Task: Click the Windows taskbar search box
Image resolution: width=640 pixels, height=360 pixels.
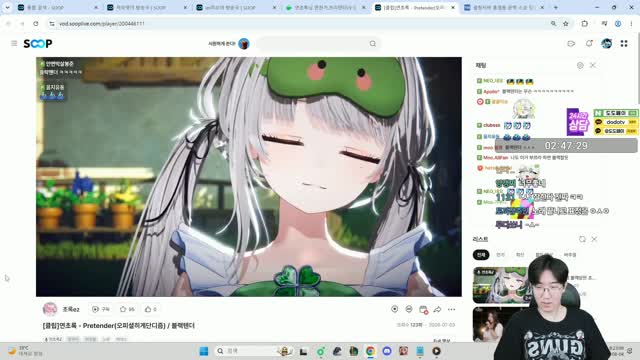Action: click(254, 351)
